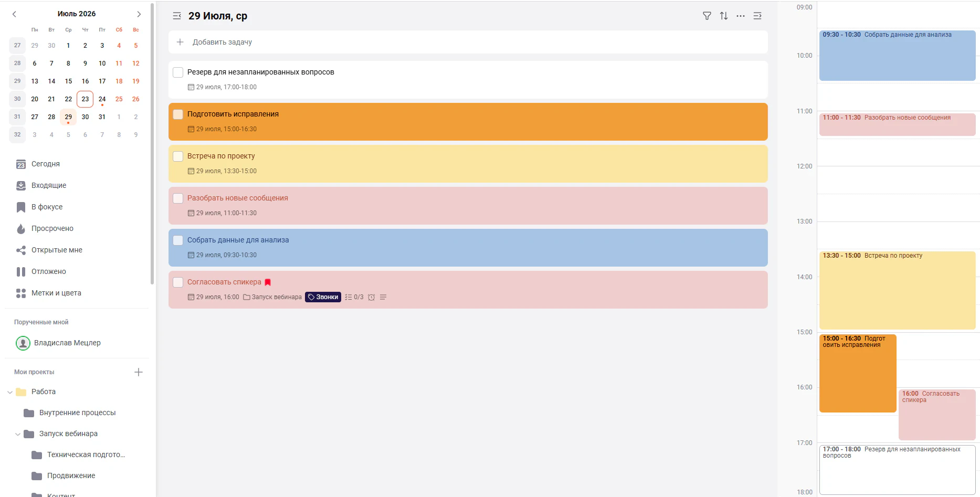Screen dimensions: 980x497
Task: Add new project with plus icon
Action: click(139, 372)
